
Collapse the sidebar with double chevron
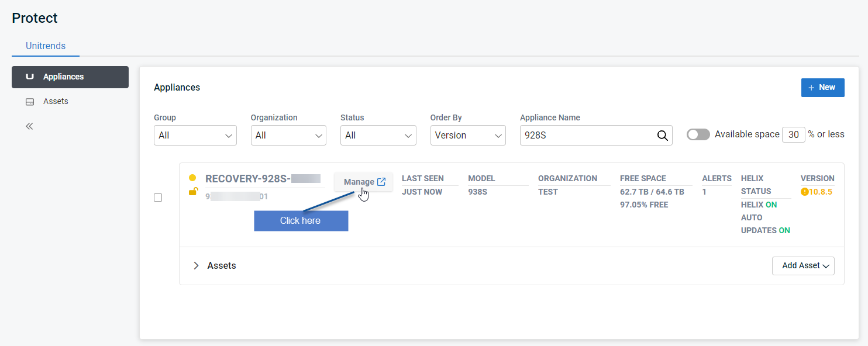(30, 126)
